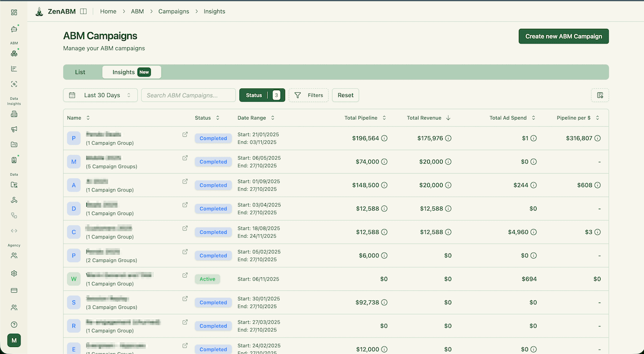Open the dashboard grid icon atop the sidebar
The height and width of the screenshot is (354, 644).
tap(13, 12)
